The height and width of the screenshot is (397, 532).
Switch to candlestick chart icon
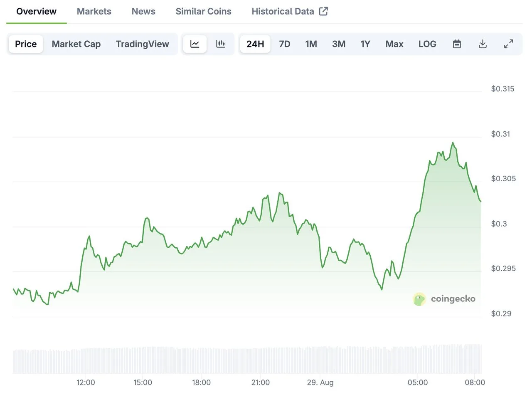tap(221, 44)
